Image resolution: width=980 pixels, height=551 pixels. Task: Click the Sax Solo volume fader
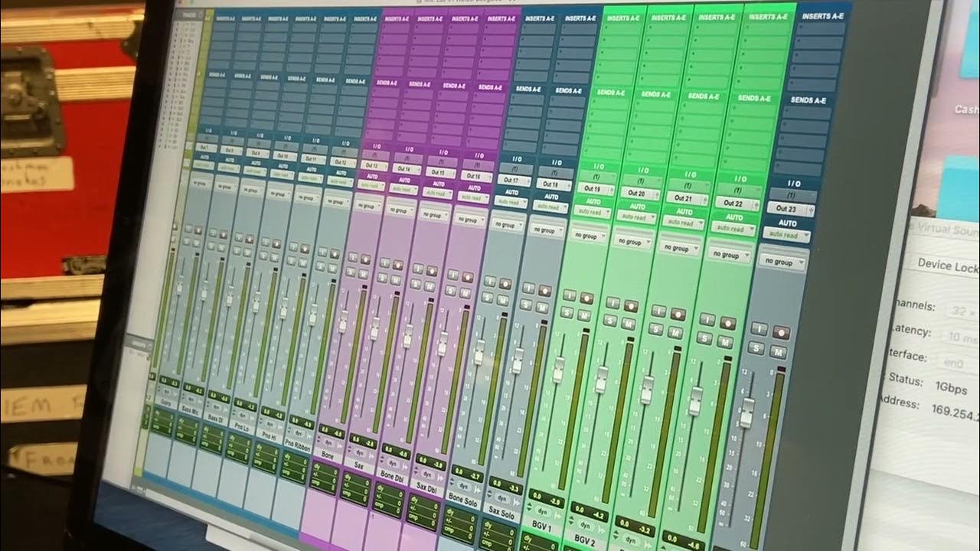point(518,360)
